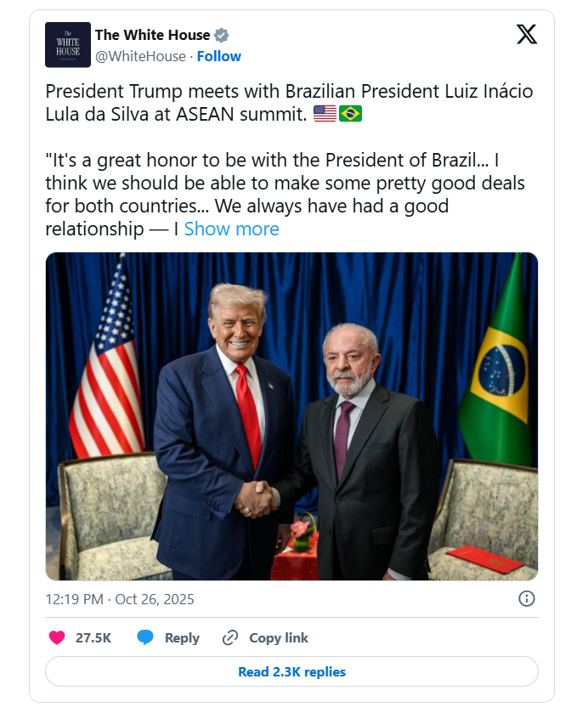Click the reply speech bubble icon
The image size is (588, 713).
[x=145, y=637]
